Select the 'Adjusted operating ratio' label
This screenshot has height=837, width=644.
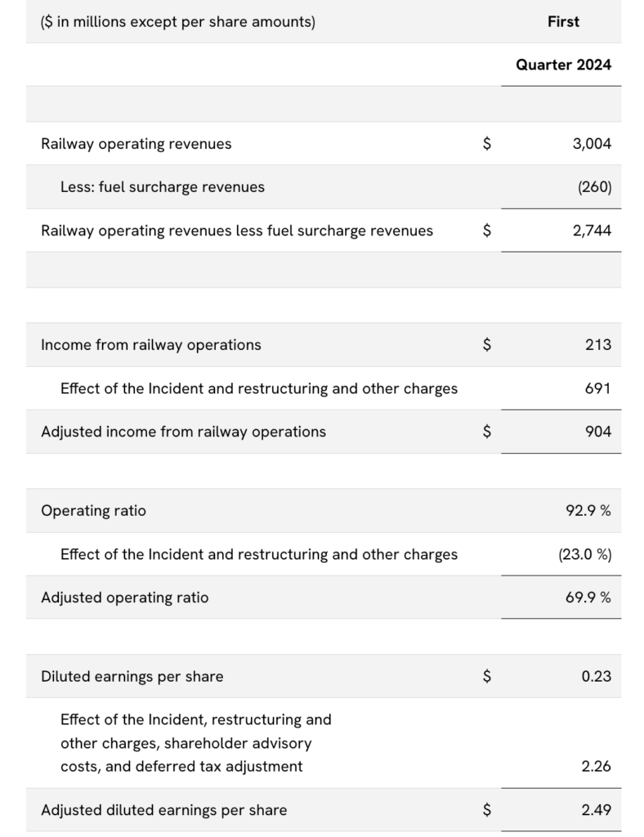(x=125, y=598)
